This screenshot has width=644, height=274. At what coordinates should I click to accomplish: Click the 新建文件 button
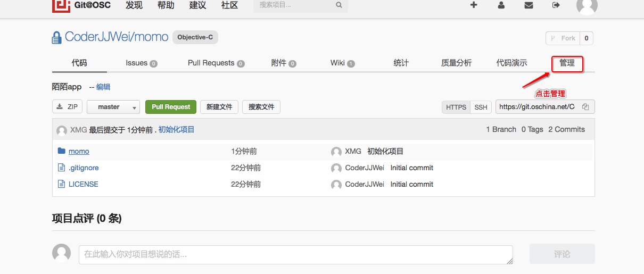click(219, 107)
